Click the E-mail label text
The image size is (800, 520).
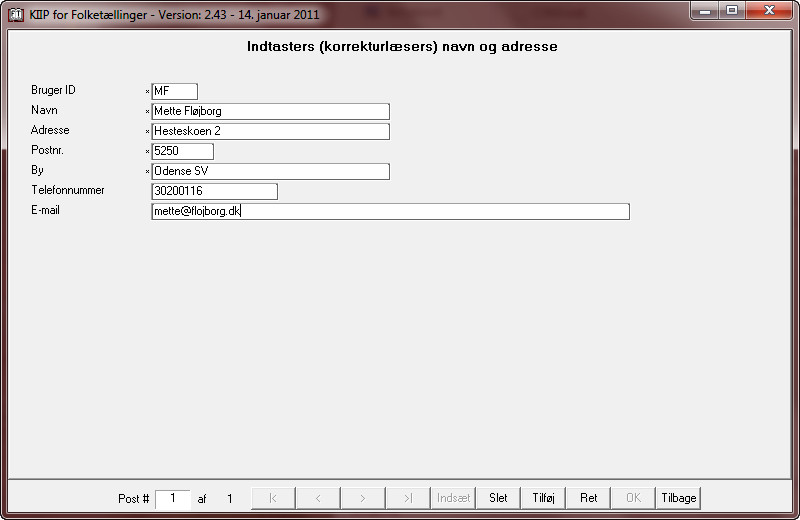pyautogui.click(x=45, y=210)
